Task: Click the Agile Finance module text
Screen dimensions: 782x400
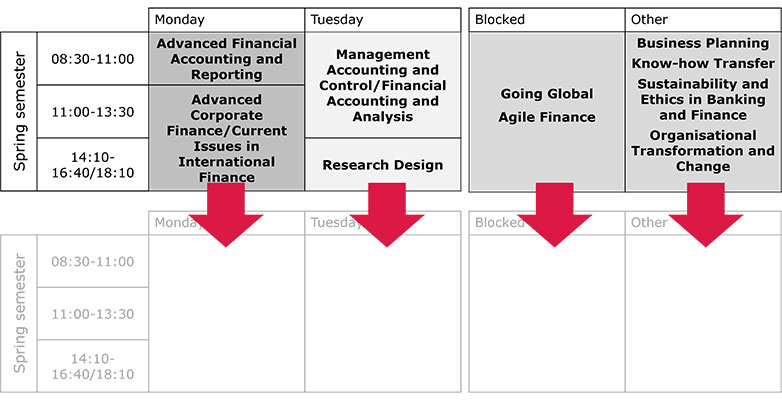Action: click(547, 117)
